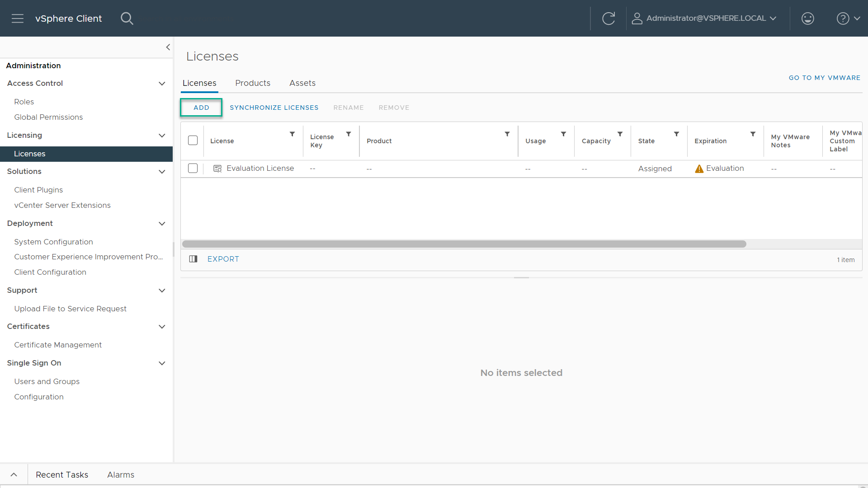Click the Expiration column filter icon

(x=752, y=133)
